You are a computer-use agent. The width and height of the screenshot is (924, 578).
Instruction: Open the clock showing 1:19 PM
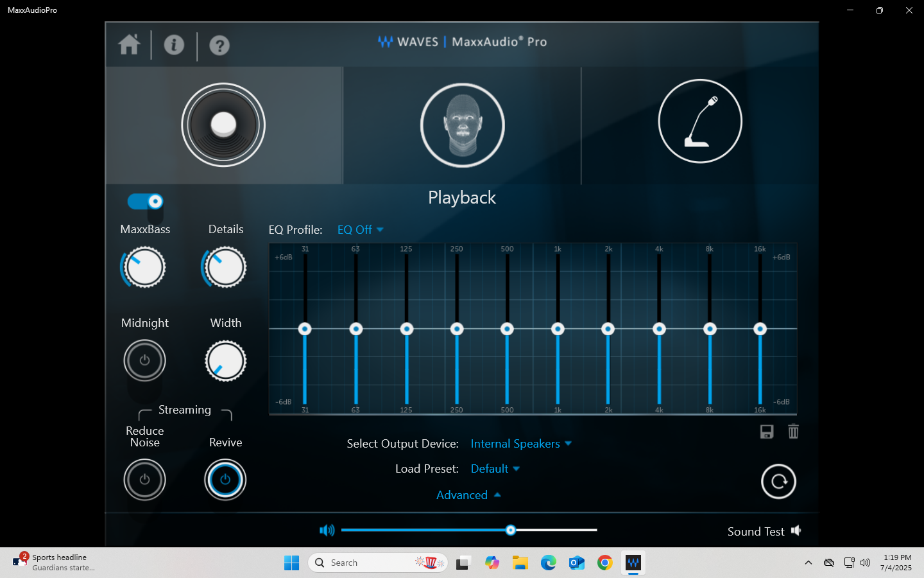(x=896, y=563)
